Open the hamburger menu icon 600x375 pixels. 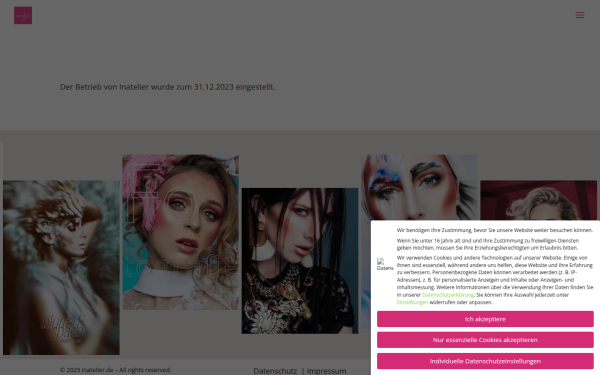click(580, 15)
